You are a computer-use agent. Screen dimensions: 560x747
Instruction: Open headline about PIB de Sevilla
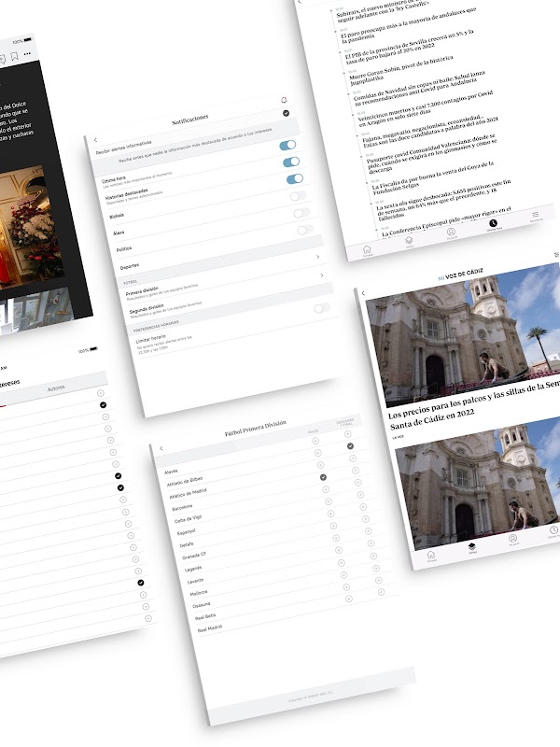click(410, 49)
